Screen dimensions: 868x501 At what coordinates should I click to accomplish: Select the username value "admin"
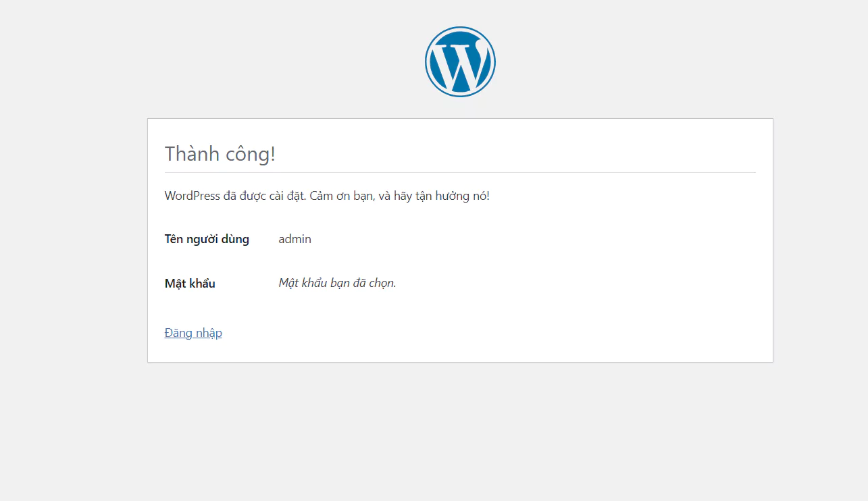pyautogui.click(x=295, y=239)
